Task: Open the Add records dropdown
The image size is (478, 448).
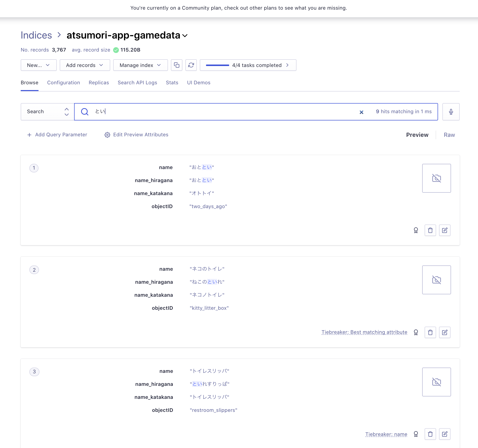Action: [85, 65]
